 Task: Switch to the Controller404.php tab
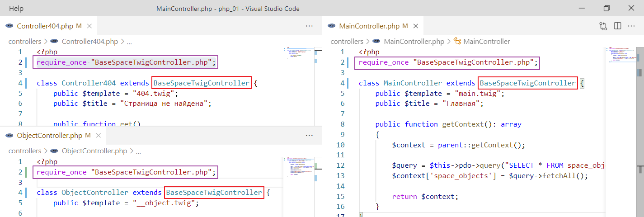point(46,26)
